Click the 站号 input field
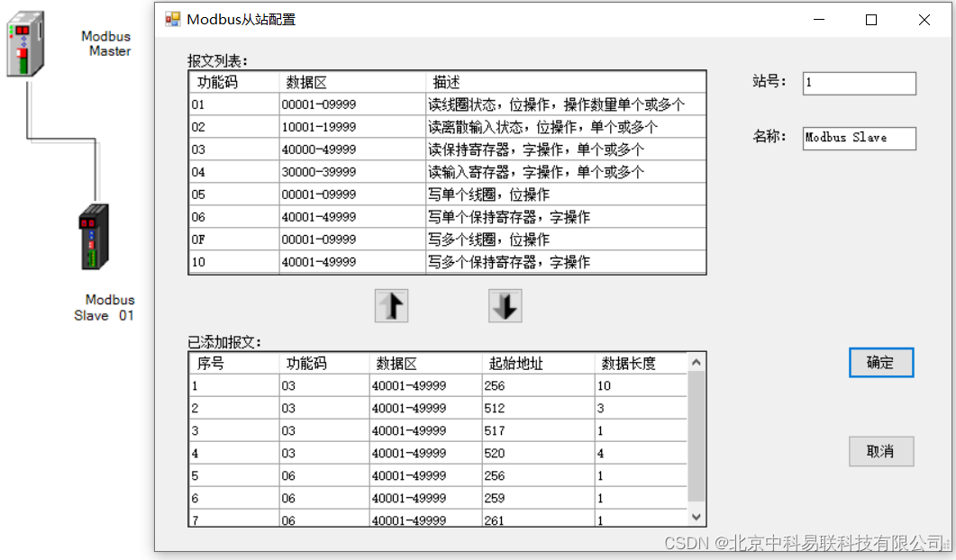Image resolution: width=956 pixels, height=560 pixels. pyautogui.click(x=859, y=84)
